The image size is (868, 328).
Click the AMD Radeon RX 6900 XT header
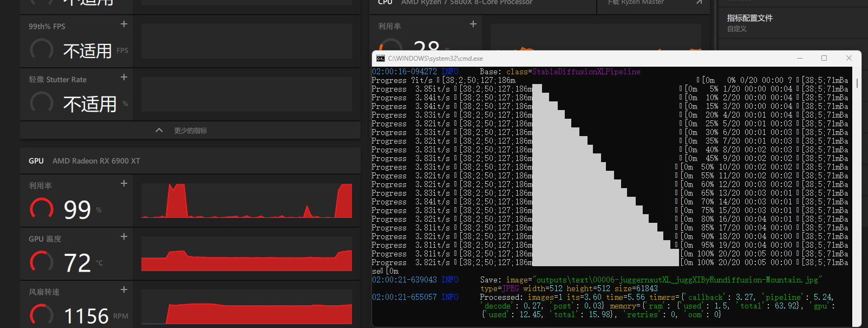(96, 161)
